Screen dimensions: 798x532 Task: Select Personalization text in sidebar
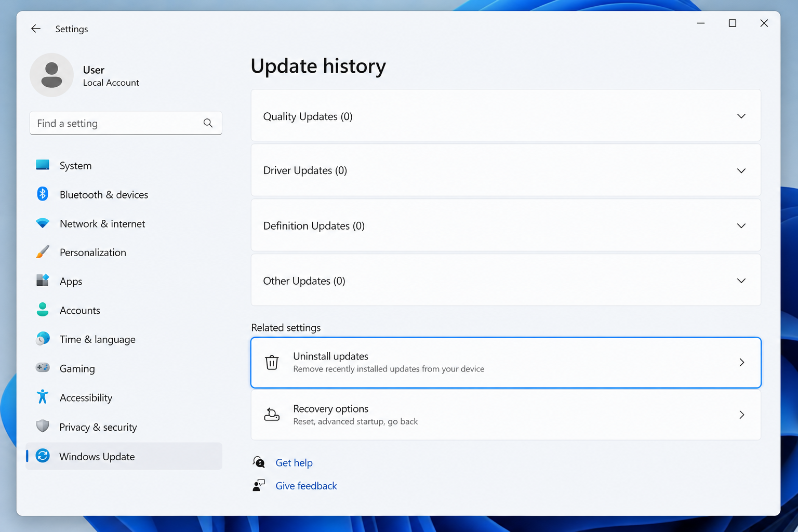[93, 252]
